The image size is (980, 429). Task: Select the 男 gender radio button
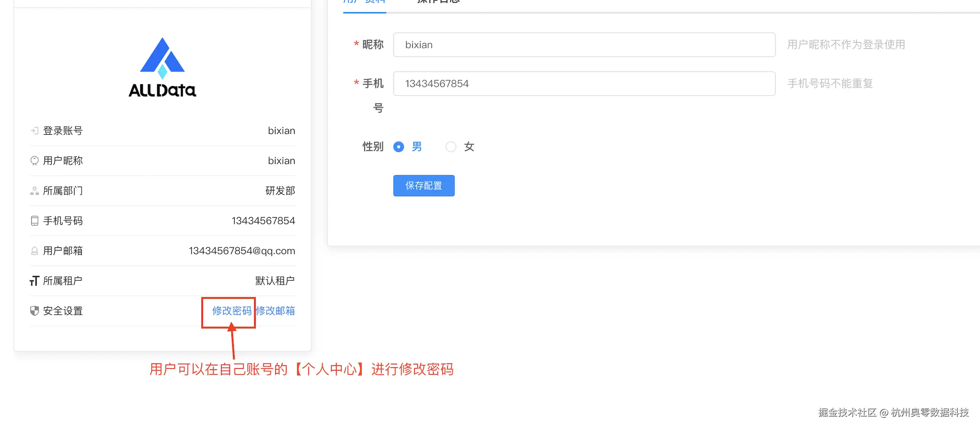(x=399, y=147)
